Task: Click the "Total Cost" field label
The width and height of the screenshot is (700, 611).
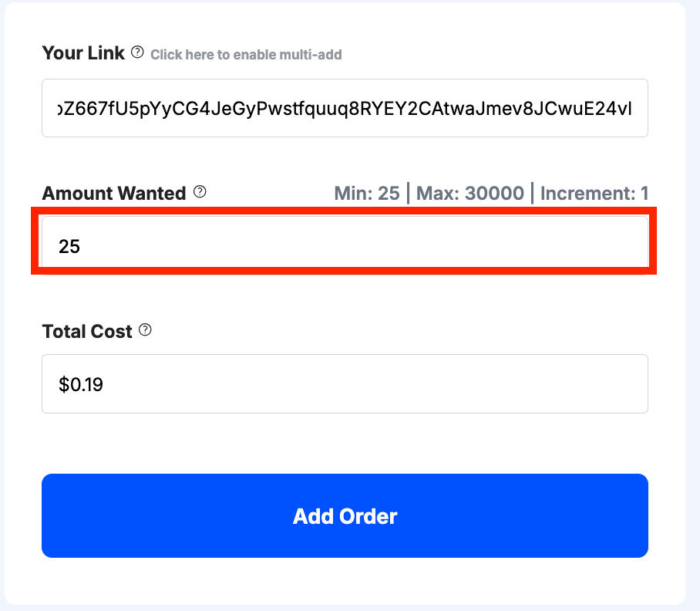Action: pyautogui.click(x=87, y=331)
